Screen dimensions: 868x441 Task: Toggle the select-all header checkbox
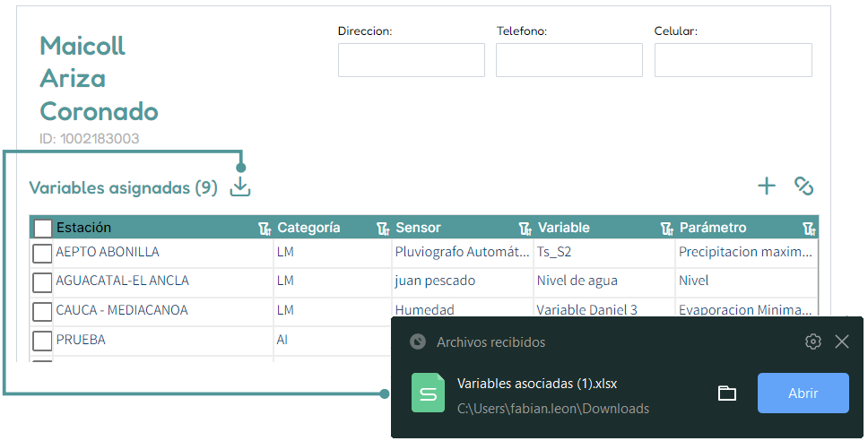[x=43, y=228]
